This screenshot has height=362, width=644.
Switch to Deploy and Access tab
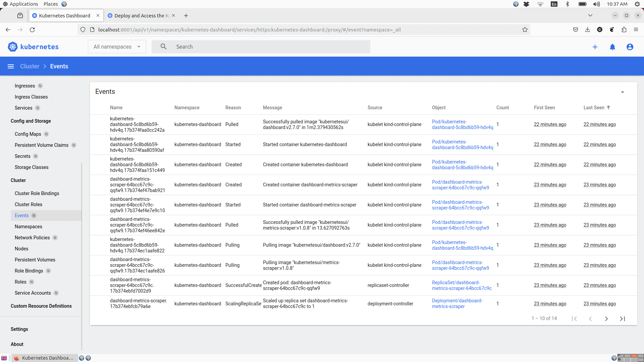click(141, 16)
